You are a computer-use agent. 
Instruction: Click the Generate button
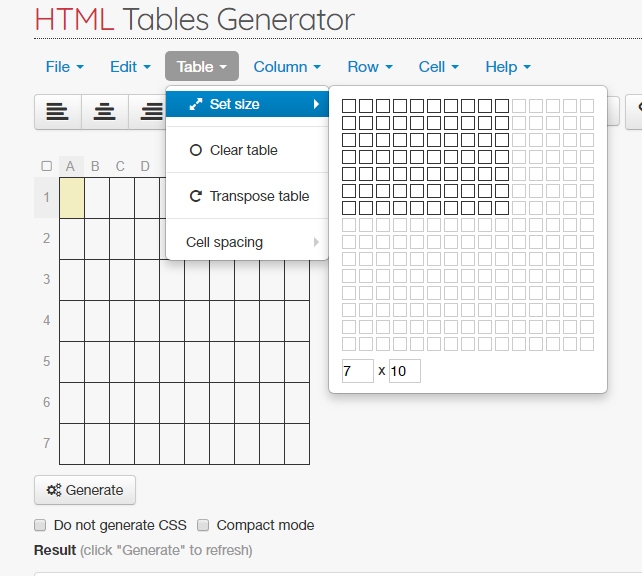click(x=85, y=490)
